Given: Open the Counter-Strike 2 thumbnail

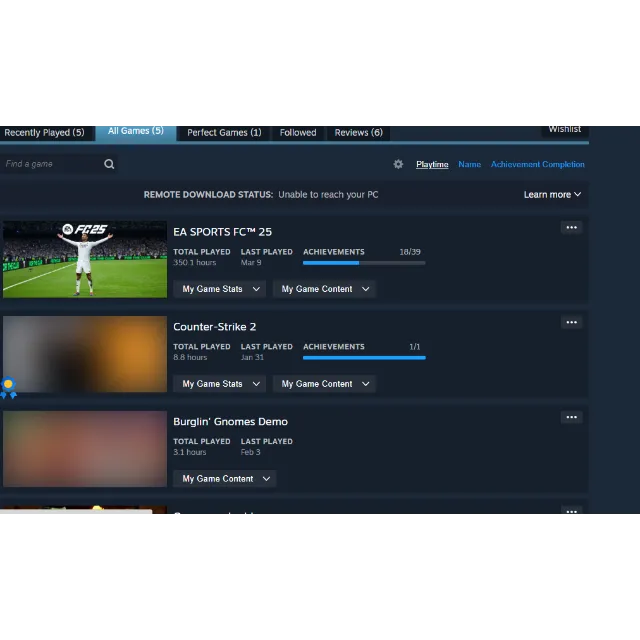Looking at the screenshot, I should [x=85, y=354].
